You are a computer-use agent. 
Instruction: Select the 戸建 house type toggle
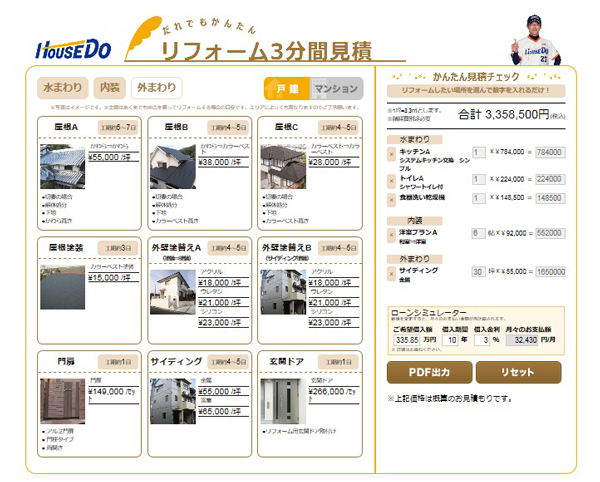[x=286, y=88]
